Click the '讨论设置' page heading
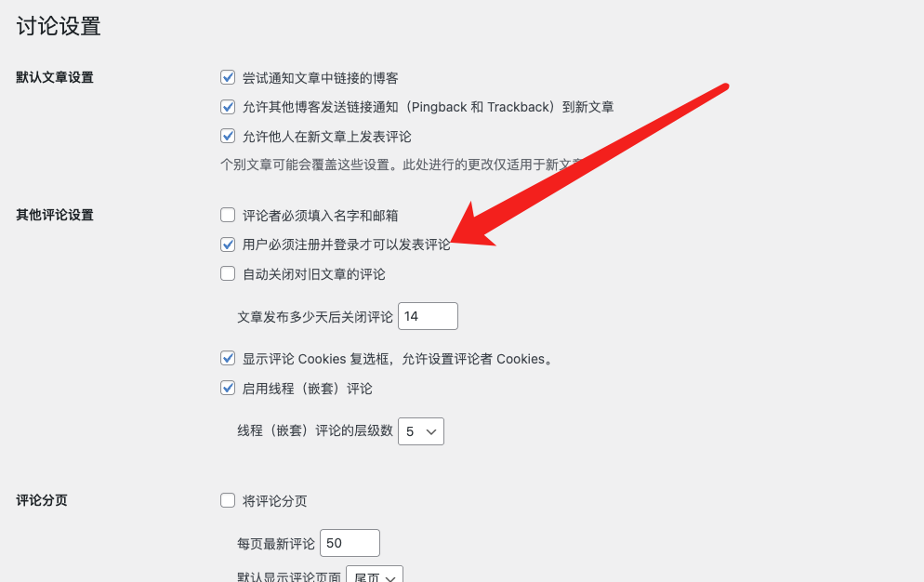The width and height of the screenshot is (924, 582). [x=59, y=27]
